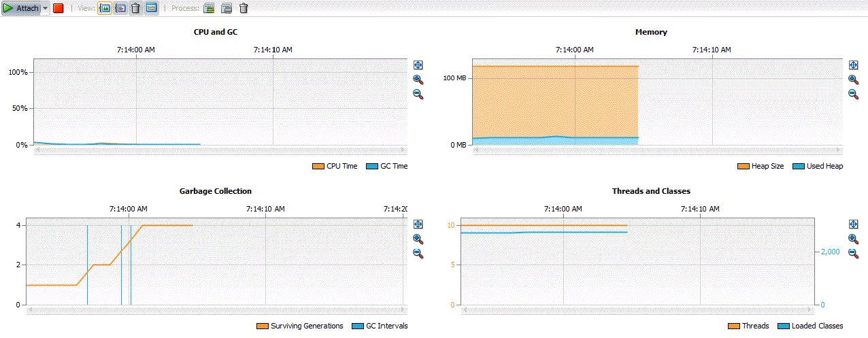Request garbage collection in profiled process
868x338 pixels.
point(244,8)
